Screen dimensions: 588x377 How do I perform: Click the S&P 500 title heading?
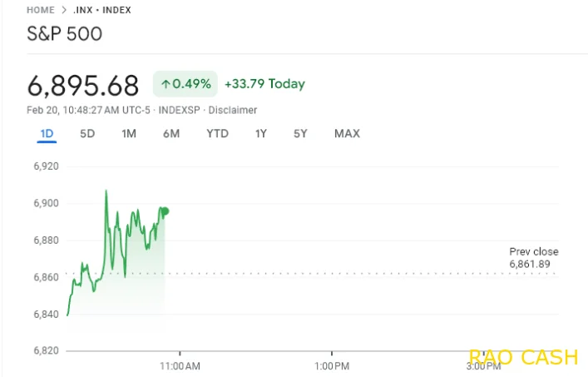65,34
